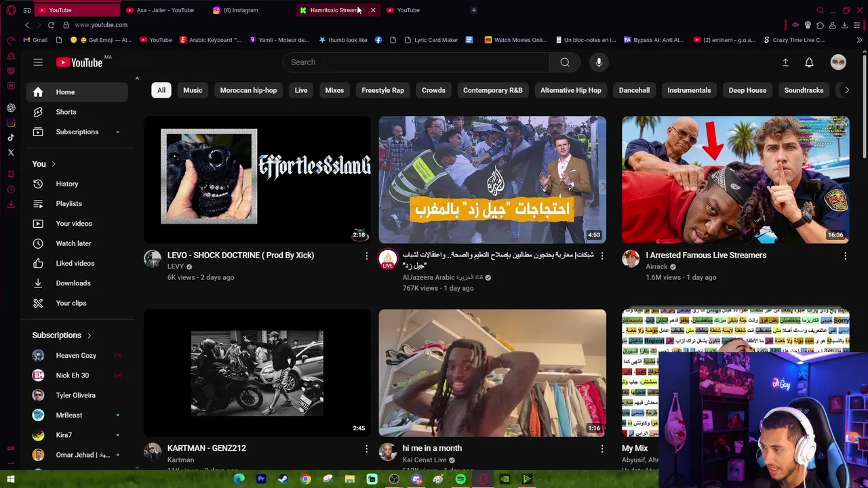Open options menu for KARTMAN - GENZ212

tap(366, 449)
